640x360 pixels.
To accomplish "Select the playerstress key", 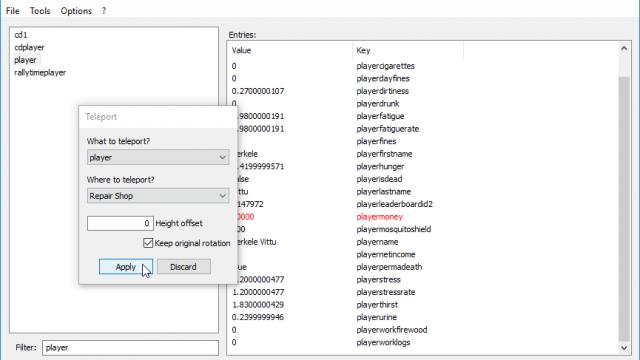I will 378,280.
